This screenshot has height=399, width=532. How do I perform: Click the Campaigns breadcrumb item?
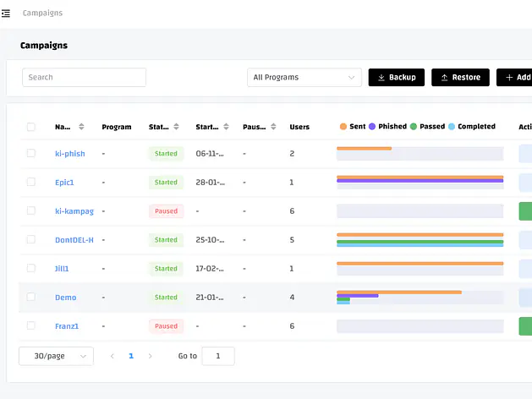click(42, 14)
